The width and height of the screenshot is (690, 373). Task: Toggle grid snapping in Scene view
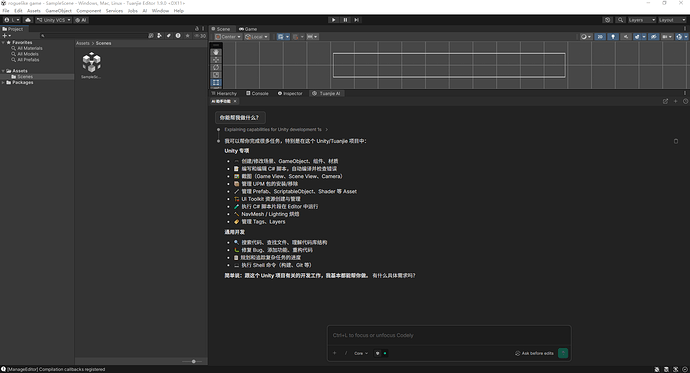point(296,37)
